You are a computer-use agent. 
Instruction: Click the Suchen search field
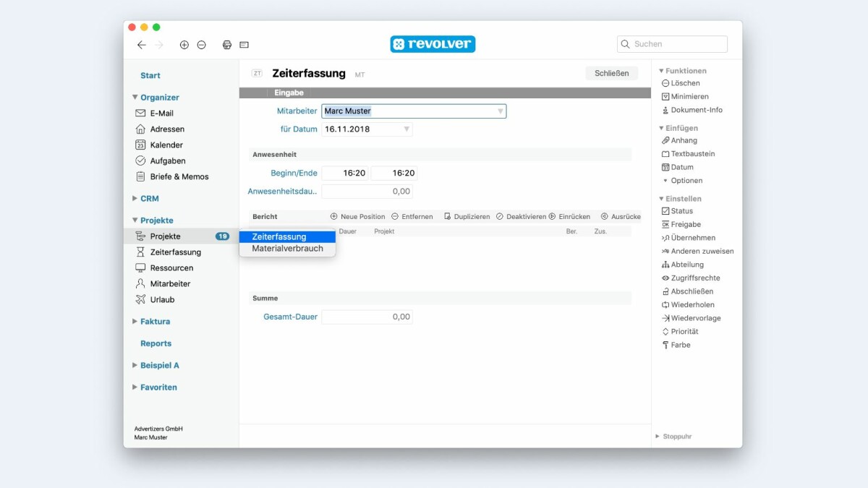678,44
